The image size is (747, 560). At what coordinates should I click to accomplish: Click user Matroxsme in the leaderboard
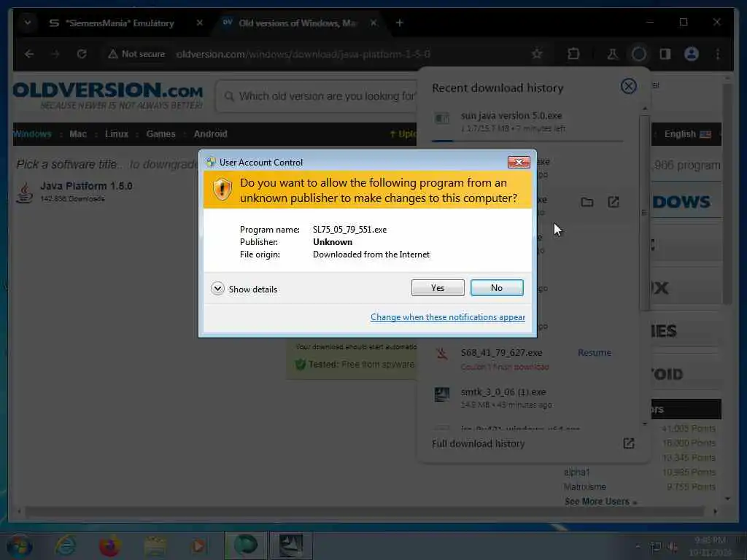(584, 487)
